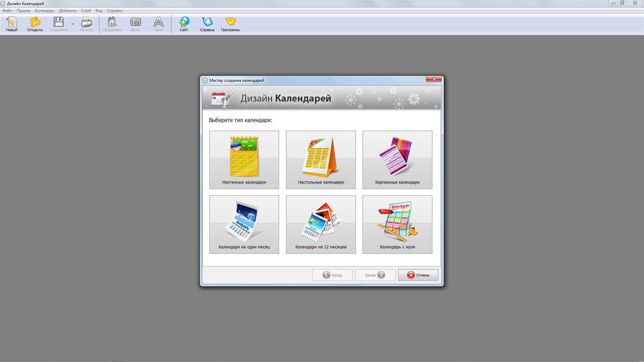This screenshot has height=362, width=644.
Task: Open the Файл menu
Action: coord(7,11)
